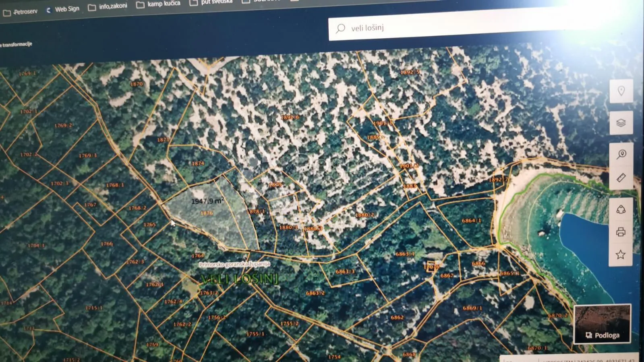Open the kamp kućica bookmark folder

(158, 4)
